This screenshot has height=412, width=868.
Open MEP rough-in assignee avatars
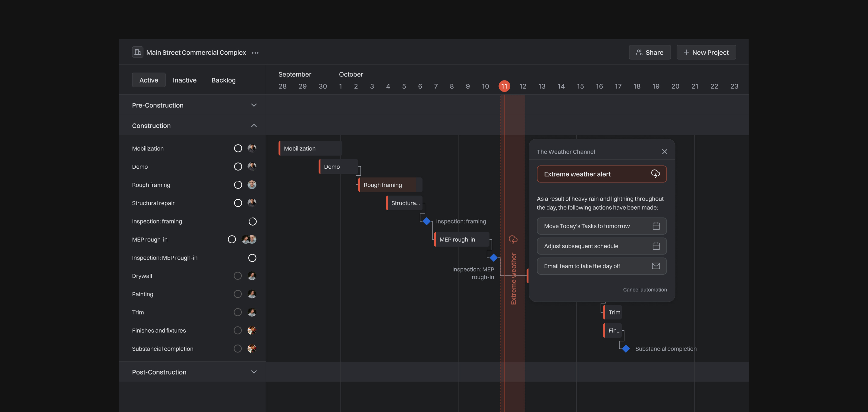tap(249, 239)
